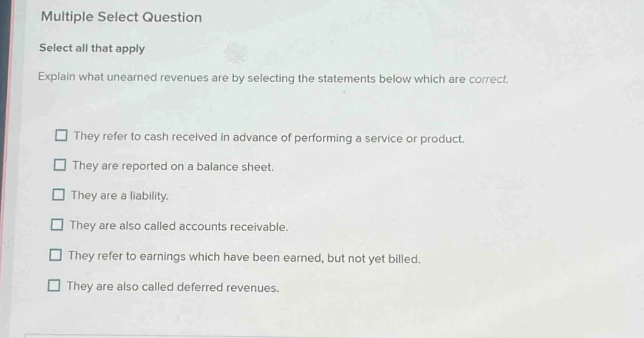
Task: Click the deferred revenues statement text
Action: click(x=173, y=286)
